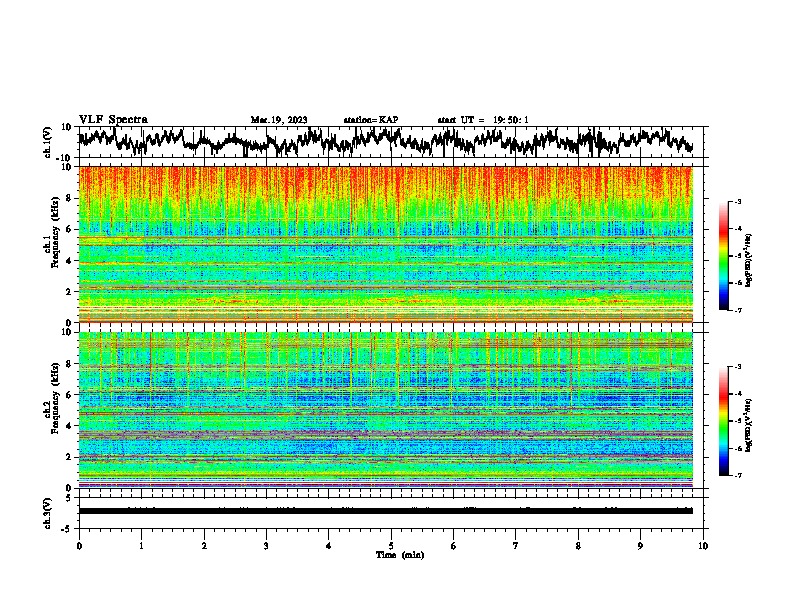The height and width of the screenshot is (612, 792).
Task: Click the ch.1 spectrogram panel
Action: click(x=386, y=244)
